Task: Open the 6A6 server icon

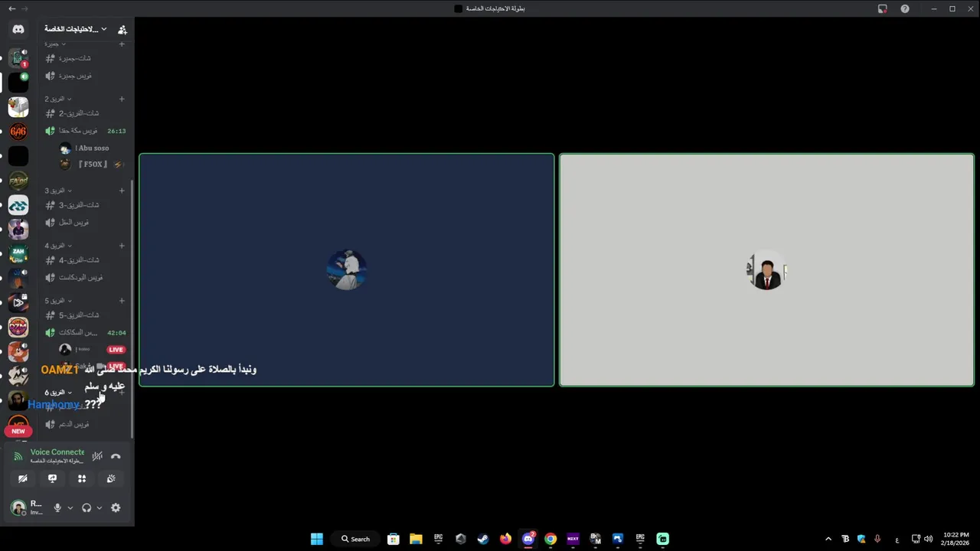Action: 18,132
